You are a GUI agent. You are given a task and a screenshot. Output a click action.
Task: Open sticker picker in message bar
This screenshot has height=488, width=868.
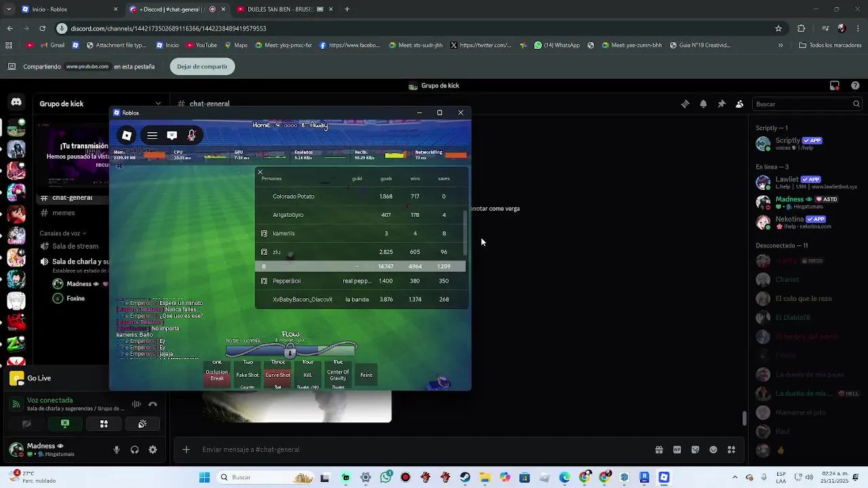(695, 449)
